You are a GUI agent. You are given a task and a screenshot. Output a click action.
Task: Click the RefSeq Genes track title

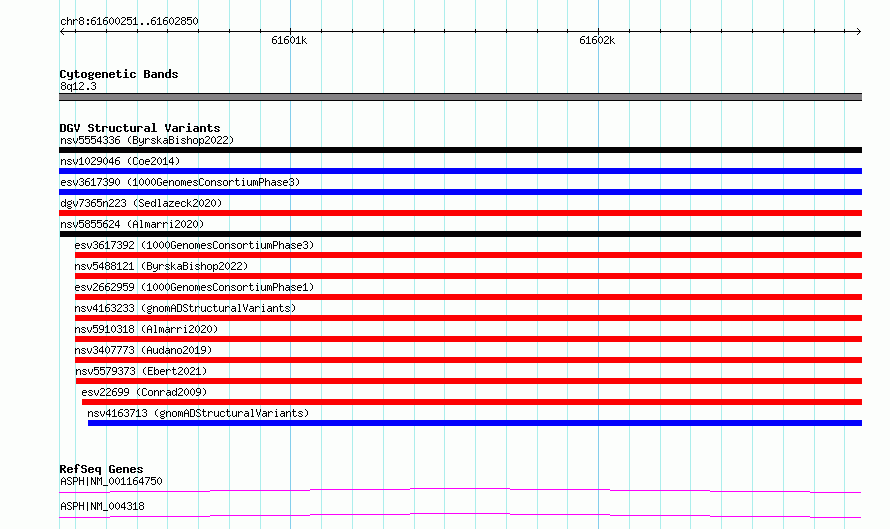[x=101, y=469]
